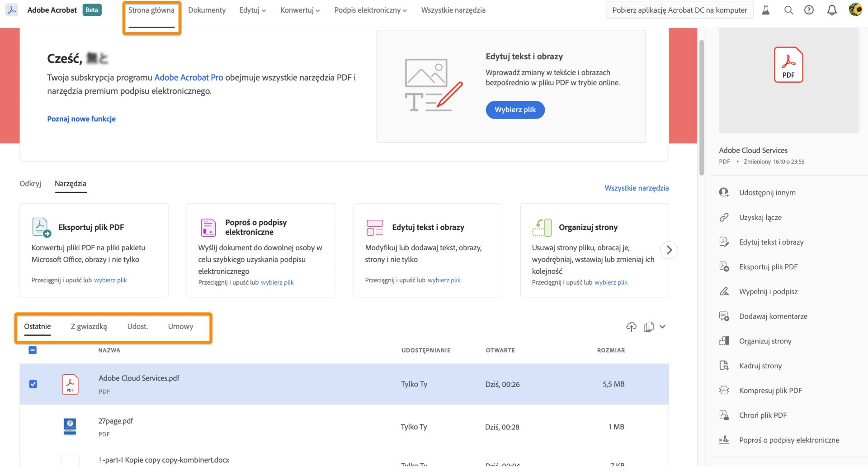
Task: Uncheck the Adobe Cloud Services.pdf checkbox
Action: pyautogui.click(x=33, y=384)
